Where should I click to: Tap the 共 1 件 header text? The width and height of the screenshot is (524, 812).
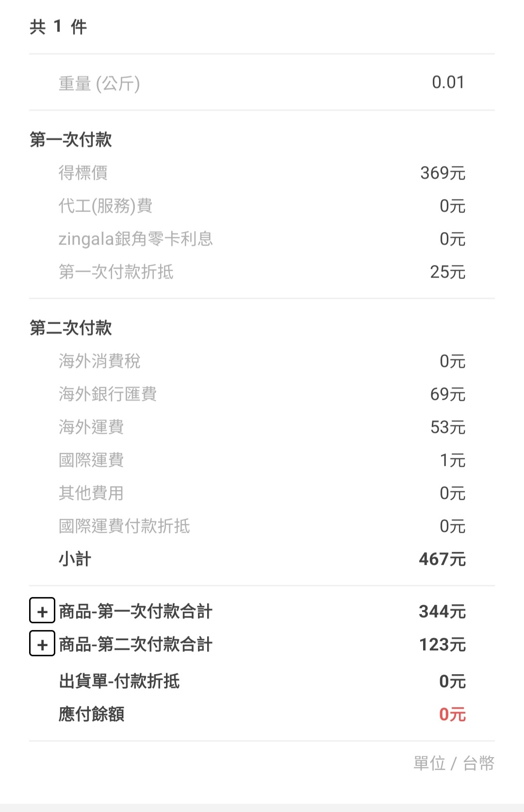[58, 26]
